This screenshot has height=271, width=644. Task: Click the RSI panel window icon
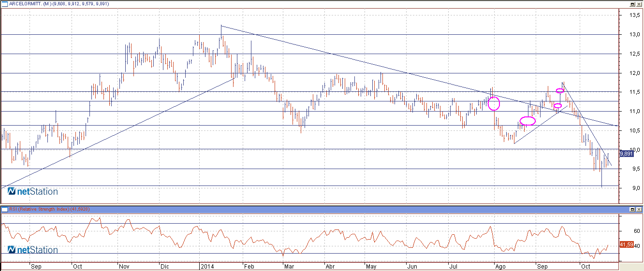[x=4, y=209]
